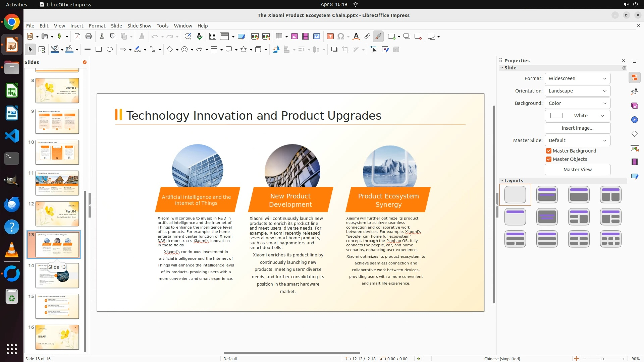The width and height of the screenshot is (644, 362).
Task: Open the Format dropdown showing Widescreen
Action: tap(577, 78)
